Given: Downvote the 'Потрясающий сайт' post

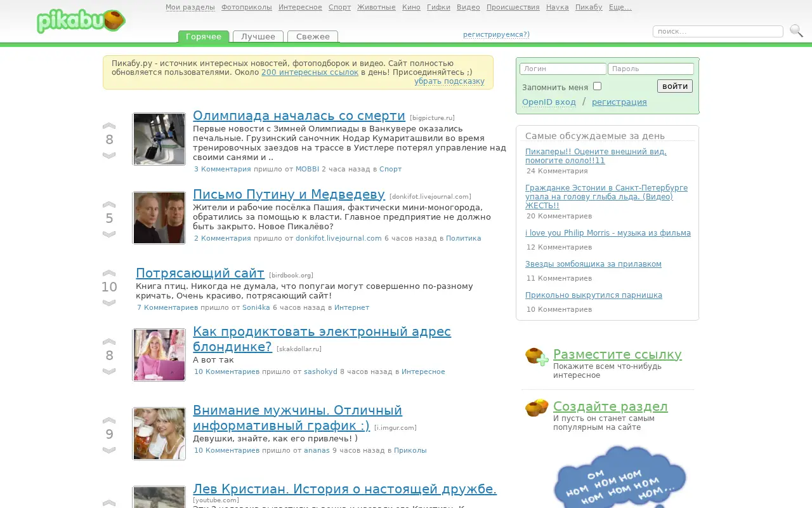Looking at the screenshot, I should click(x=109, y=303).
